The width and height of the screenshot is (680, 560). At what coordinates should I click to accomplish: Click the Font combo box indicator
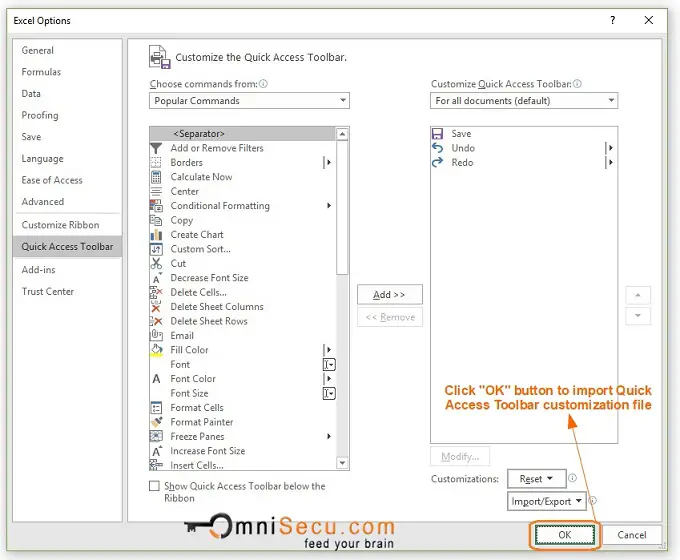pyautogui.click(x=329, y=365)
